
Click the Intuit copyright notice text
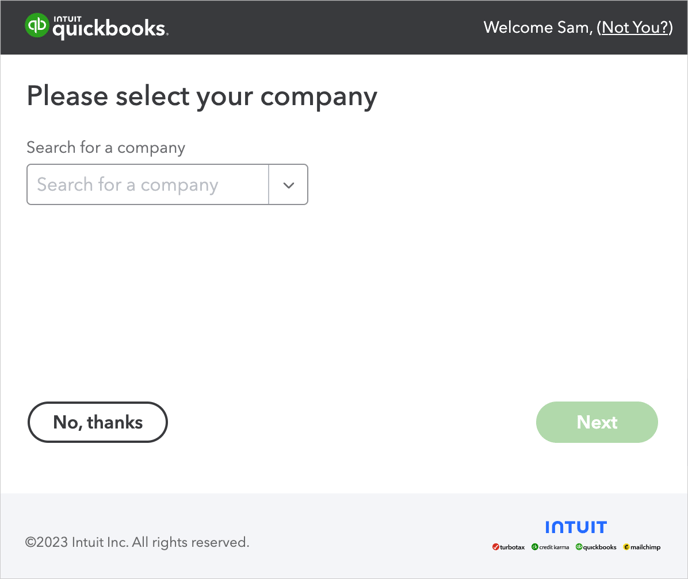pyautogui.click(x=137, y=542)
